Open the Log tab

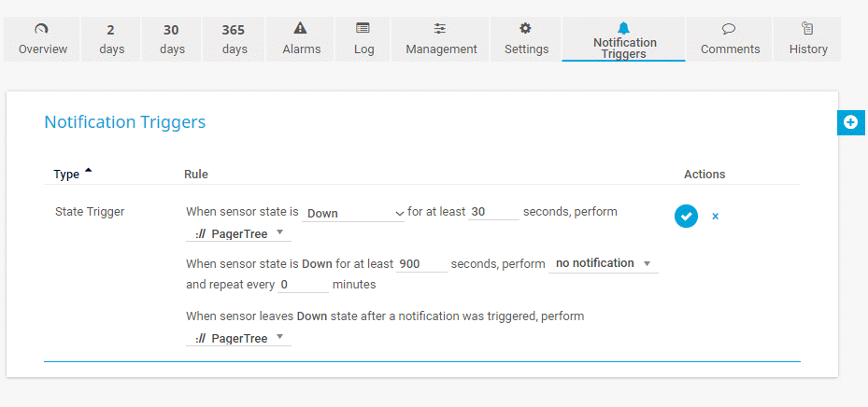pos(363,39)
